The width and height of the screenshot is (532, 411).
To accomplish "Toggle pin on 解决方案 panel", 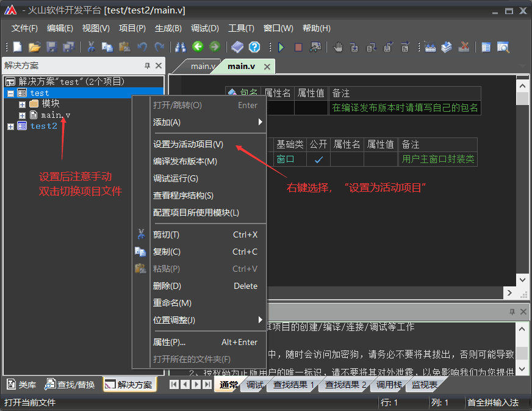I will coord(147,65).
